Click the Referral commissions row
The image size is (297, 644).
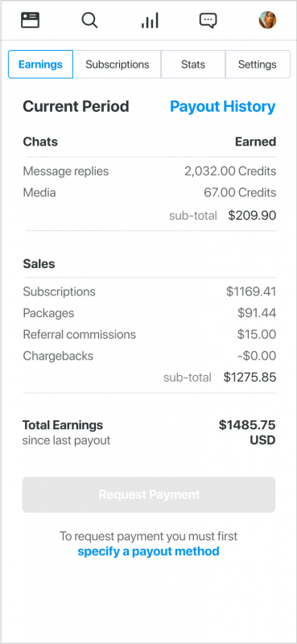150,334
